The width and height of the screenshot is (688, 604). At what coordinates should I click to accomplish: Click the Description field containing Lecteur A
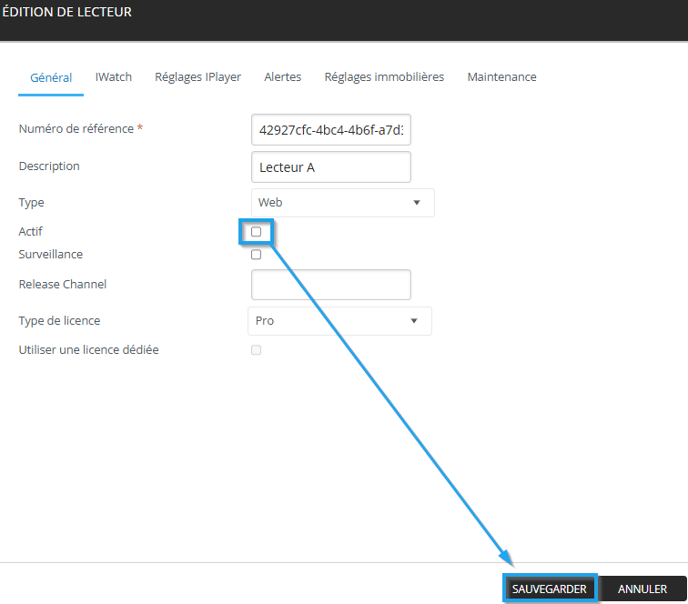331,167
